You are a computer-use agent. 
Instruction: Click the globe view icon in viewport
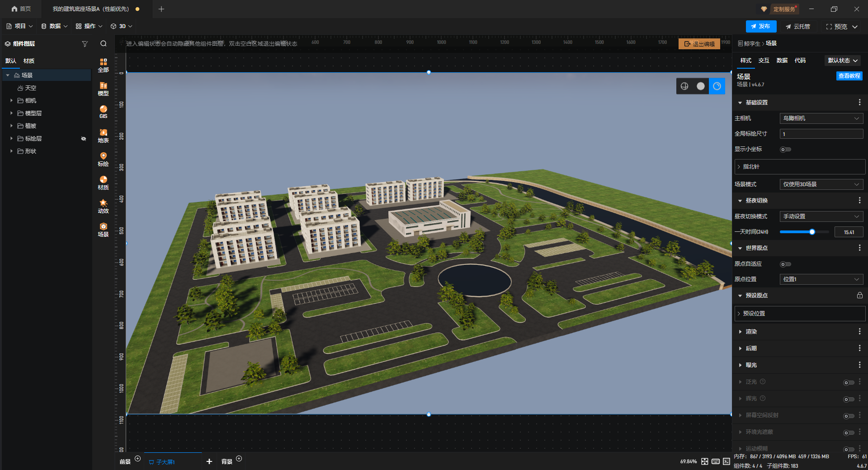[684, 86]
